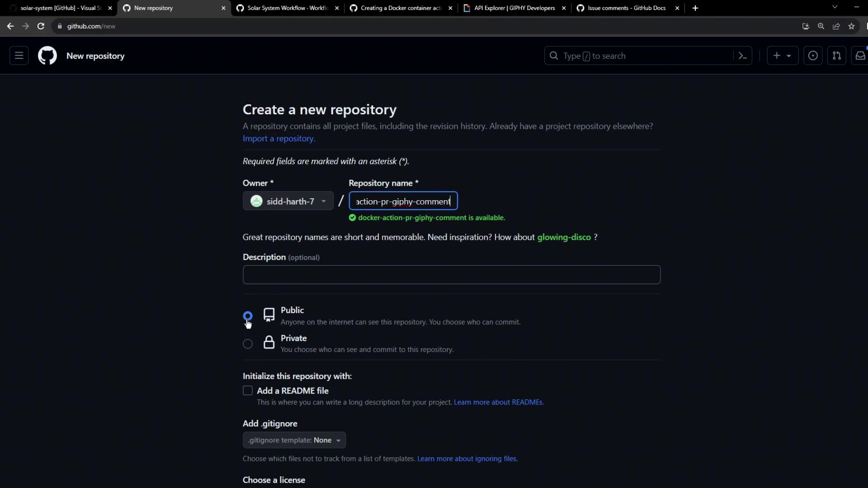
Task: Check the Add a README file checkbox
Action: [x=248, y=390]
